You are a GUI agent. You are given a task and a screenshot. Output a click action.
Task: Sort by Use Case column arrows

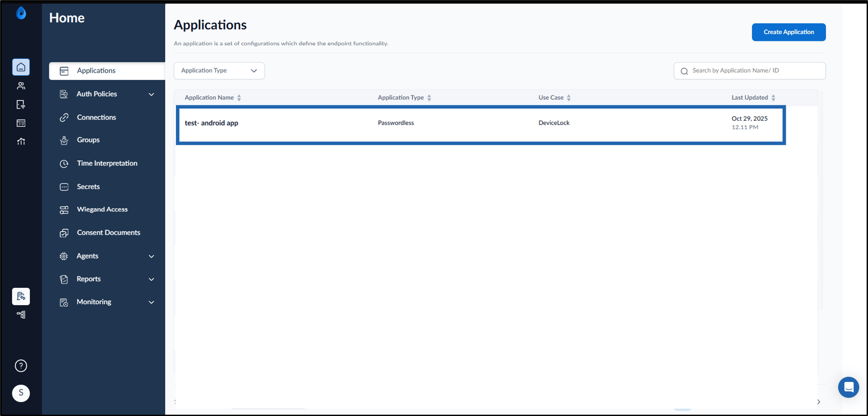click(569, 98)
